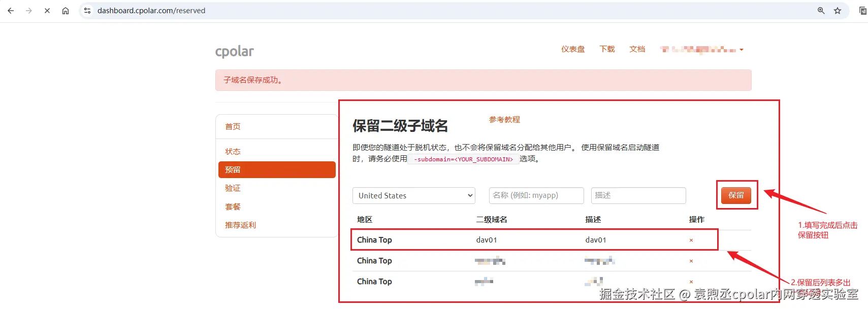Open the browser side panel icon
Image resolution: width=868 pixels, height=311 pixels.
862,11
